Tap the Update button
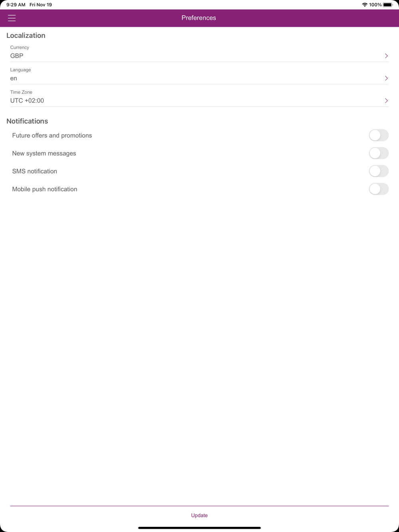 point(199,515)
